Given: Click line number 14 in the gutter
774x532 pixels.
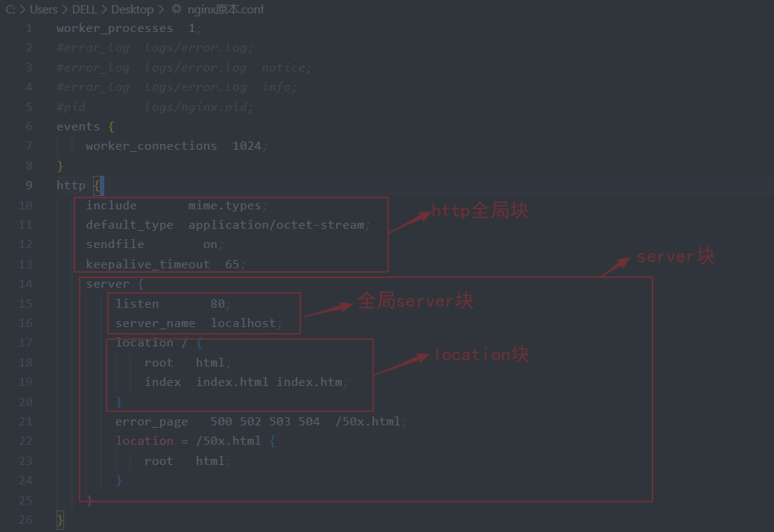Looking at the screenshot, I should [25, 284].
